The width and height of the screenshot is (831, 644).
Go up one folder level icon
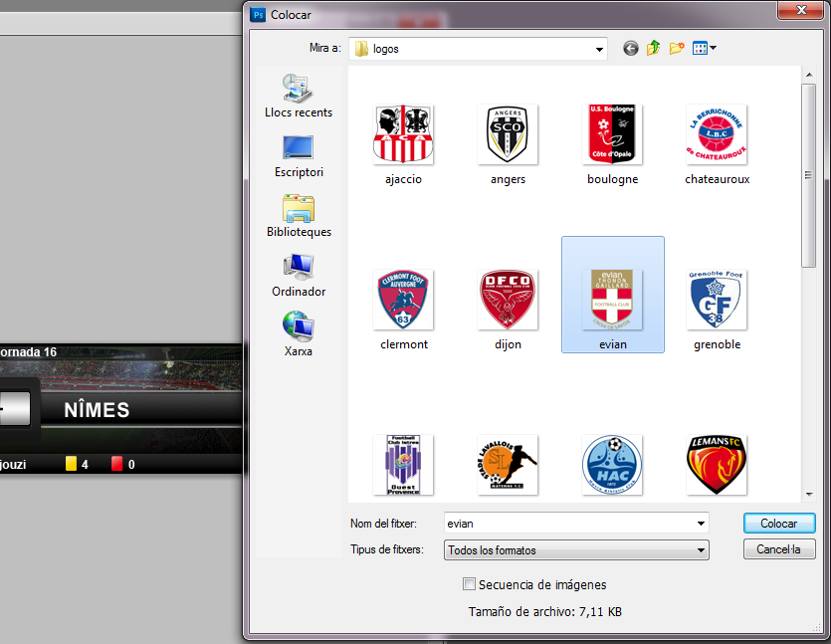tap(654, 48)
